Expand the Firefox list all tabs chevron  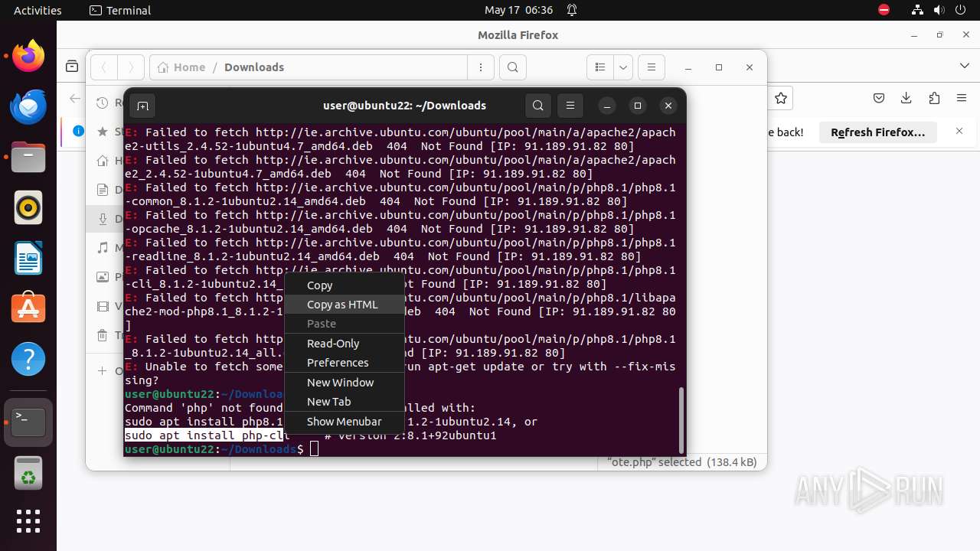[x=965, y=67]
